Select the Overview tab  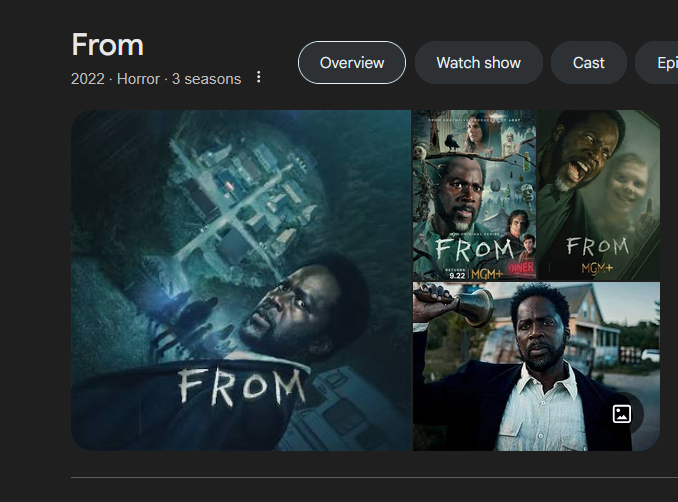pyautogui.click(x=352, y=63)
